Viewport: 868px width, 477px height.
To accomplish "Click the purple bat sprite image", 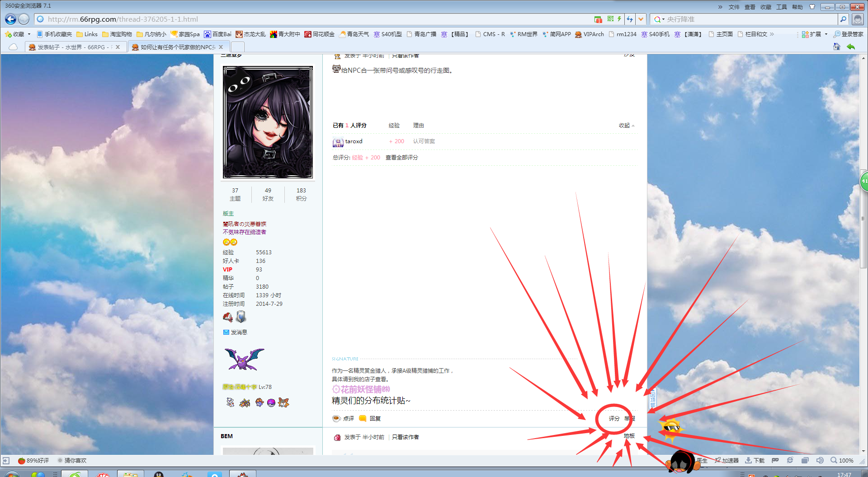I will (x=244, y=359).
